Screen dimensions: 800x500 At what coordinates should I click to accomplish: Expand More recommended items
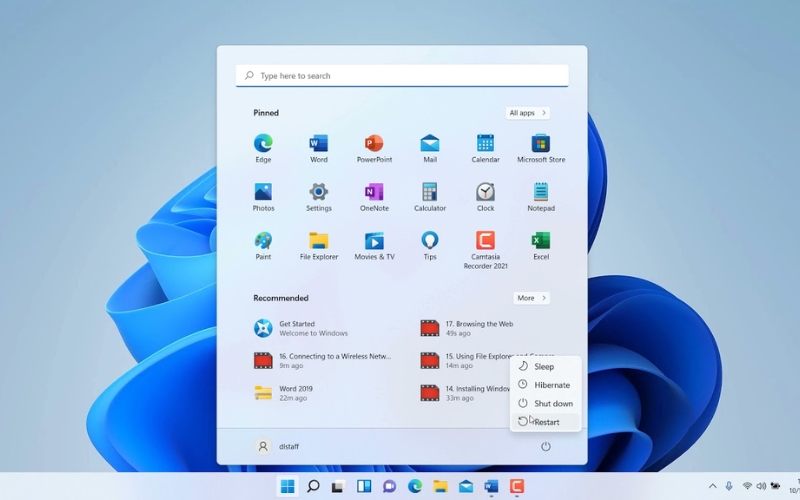(531, 298)
